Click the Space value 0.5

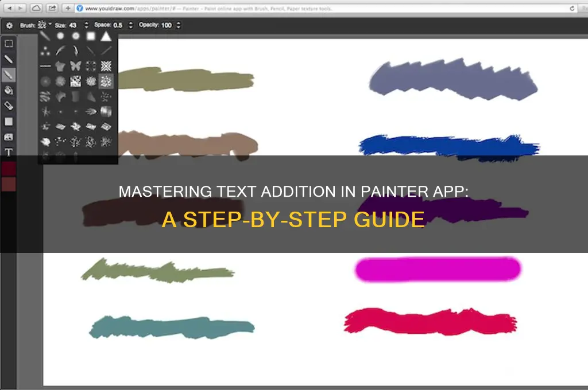pyautogui.click(x=118, y=25)
